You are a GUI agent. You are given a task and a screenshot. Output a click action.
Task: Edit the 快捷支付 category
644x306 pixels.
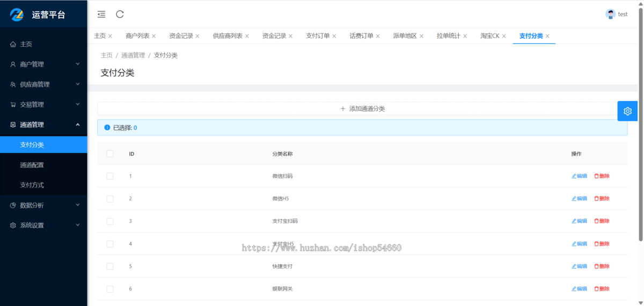pos(579,266)
